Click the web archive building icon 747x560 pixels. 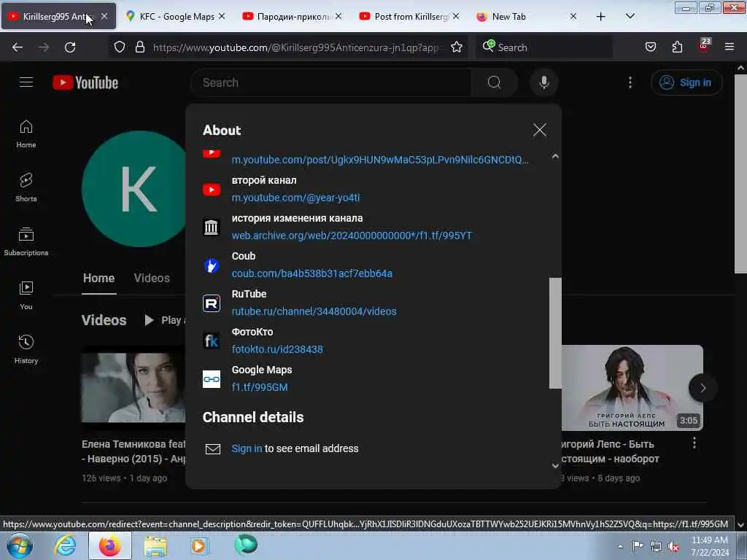point(212,227)
